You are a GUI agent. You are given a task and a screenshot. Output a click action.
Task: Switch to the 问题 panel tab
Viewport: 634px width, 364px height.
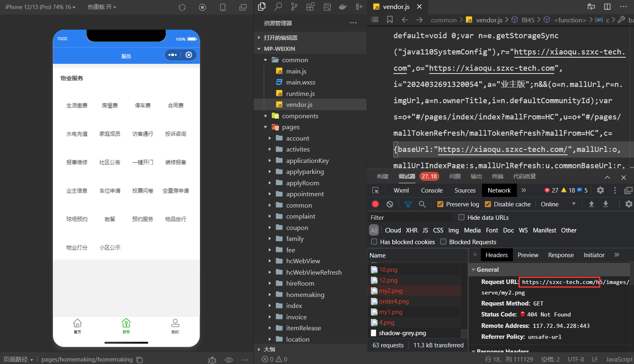(455, 176)
